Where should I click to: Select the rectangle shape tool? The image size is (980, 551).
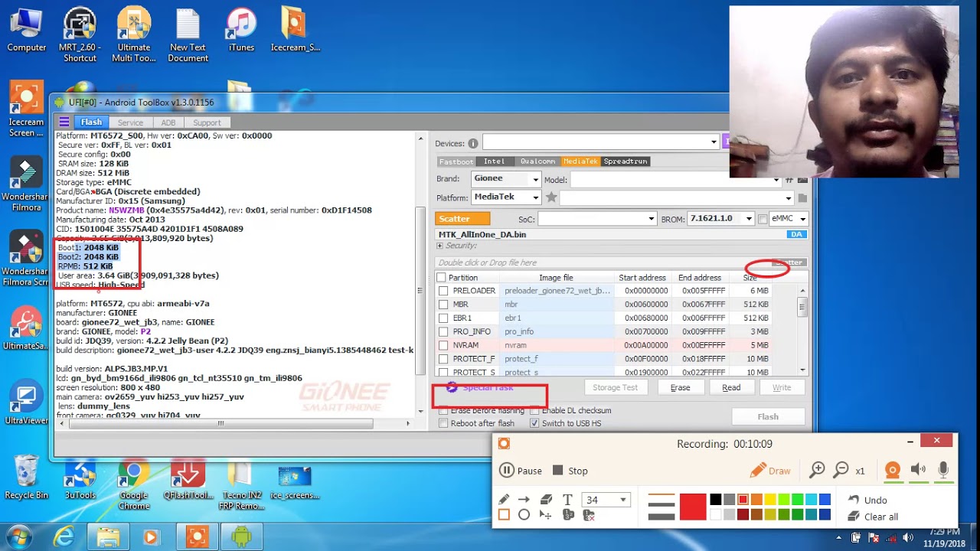[504, 515]
